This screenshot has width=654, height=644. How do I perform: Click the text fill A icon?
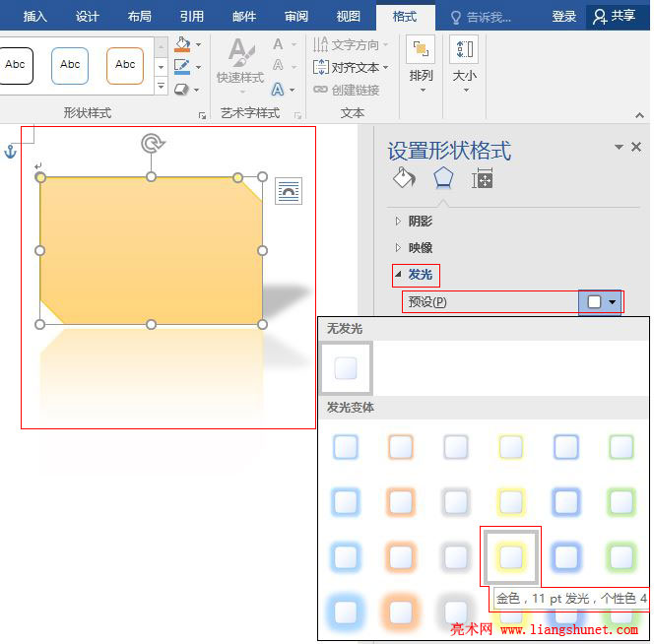tap(278, 44)
